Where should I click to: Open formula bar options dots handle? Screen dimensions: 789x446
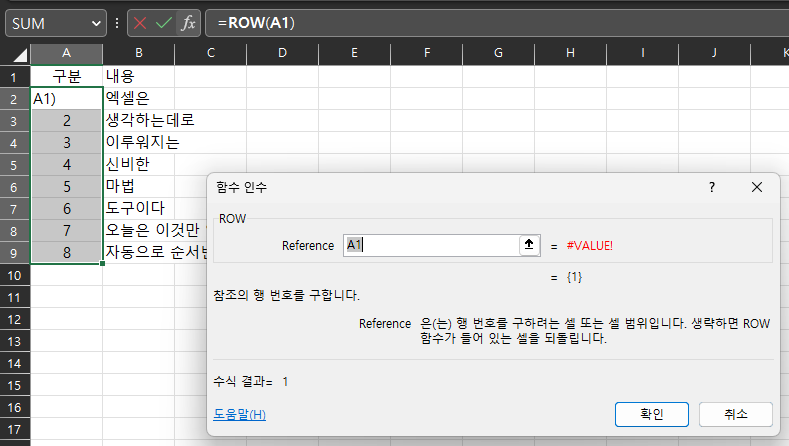tap(117, 23)
